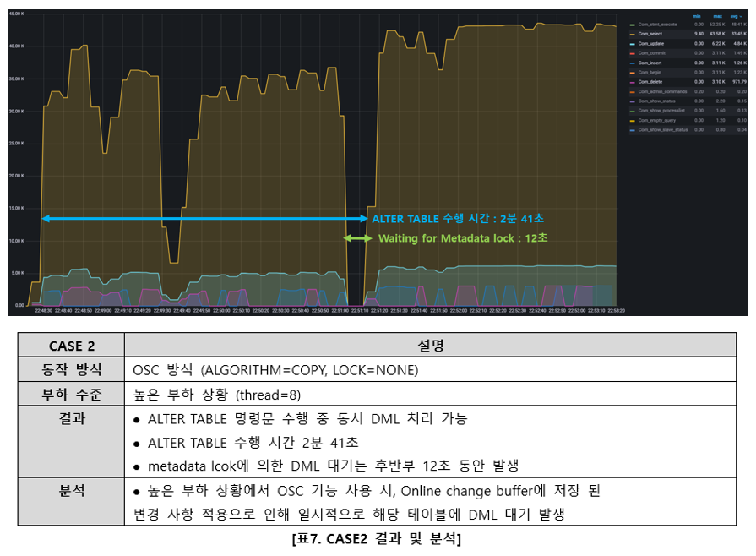Click the 부하 수준 row label

point(71,394)
